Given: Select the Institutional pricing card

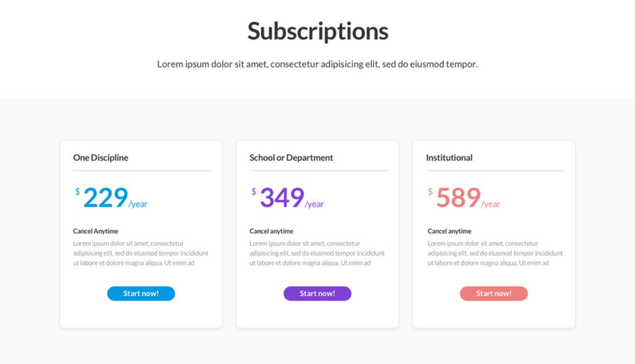Looking at the screenshot, I should (494, 233).
